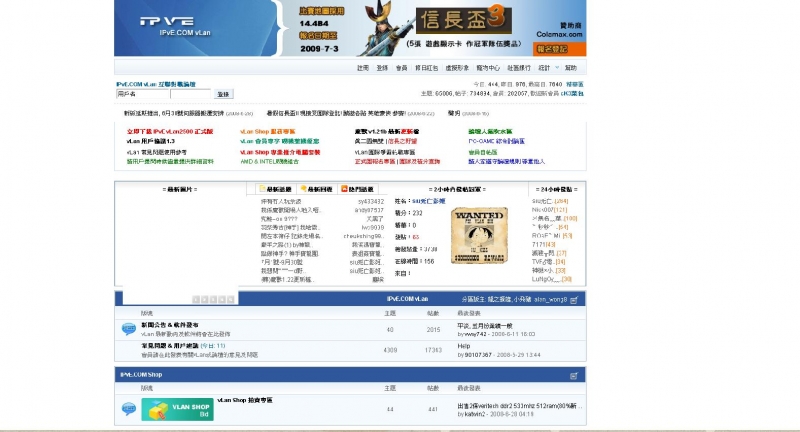The height and width of the screenshot is (432, 800).
Task: Click the speech-bubble icon for 新聞公告 forum
Action: click(129, 329)
